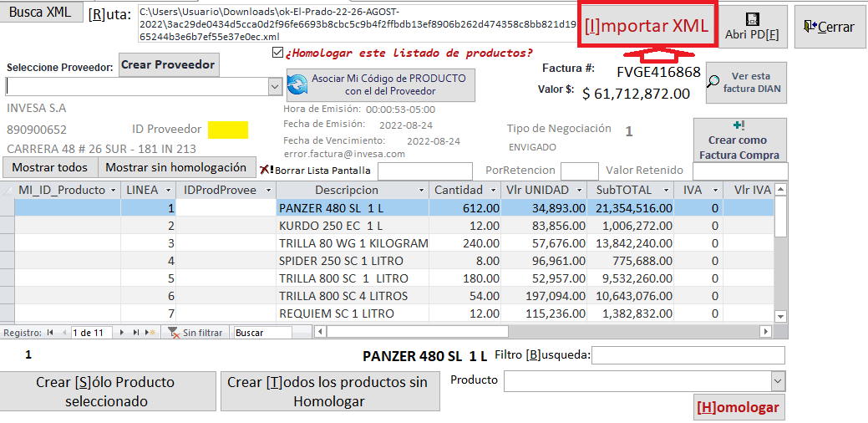This screenshot has width=868, height=423.
Task: Create new blank record with star arrow
Action: pos(150,333)
